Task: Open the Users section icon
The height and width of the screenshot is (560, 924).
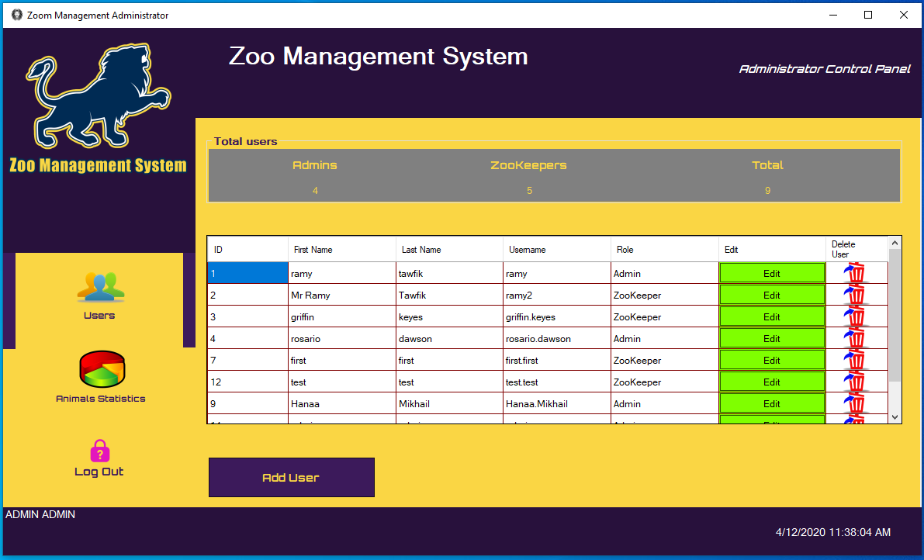Action: [100, 287]
